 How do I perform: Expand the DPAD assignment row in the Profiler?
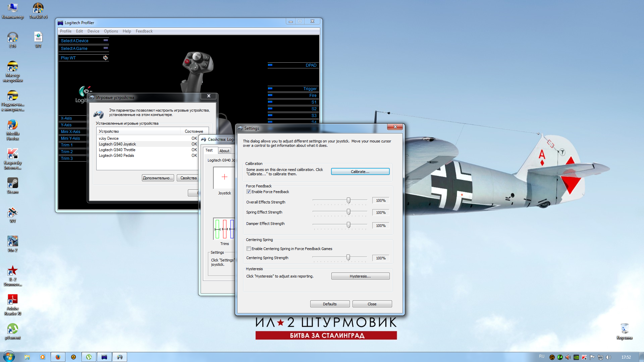[293, 65]
